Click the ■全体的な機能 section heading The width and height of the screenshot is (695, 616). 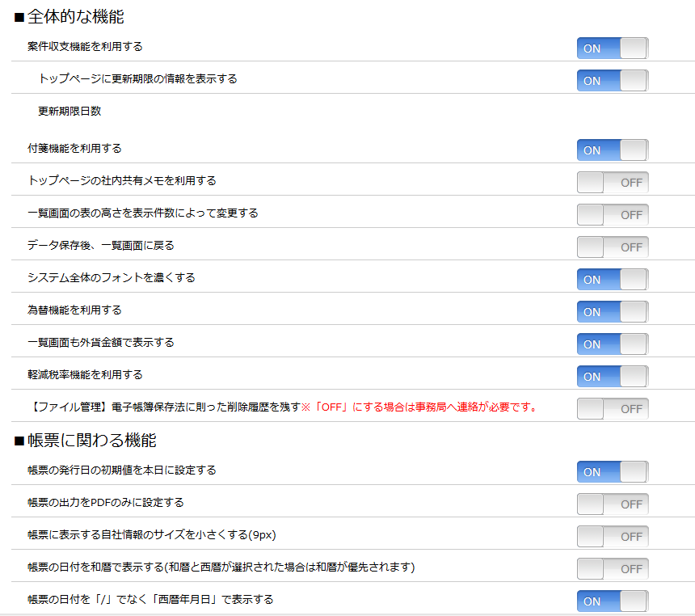pyautogui.click(x=69, y=16)
